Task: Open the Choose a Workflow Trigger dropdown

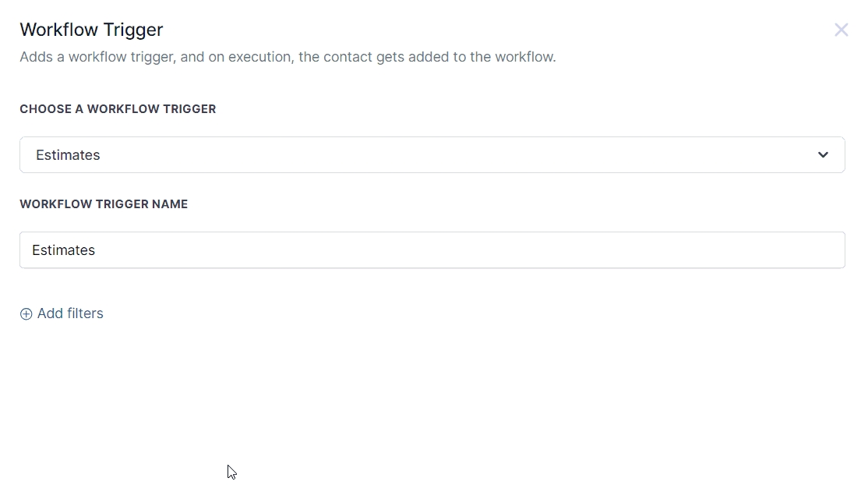Action: (x=432, y=155)
